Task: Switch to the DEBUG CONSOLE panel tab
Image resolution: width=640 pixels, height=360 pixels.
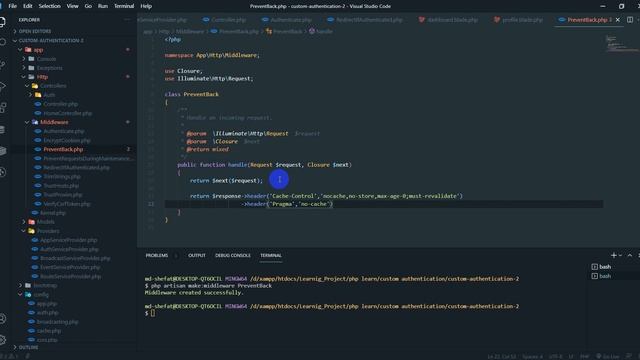Action: (233, 256)
